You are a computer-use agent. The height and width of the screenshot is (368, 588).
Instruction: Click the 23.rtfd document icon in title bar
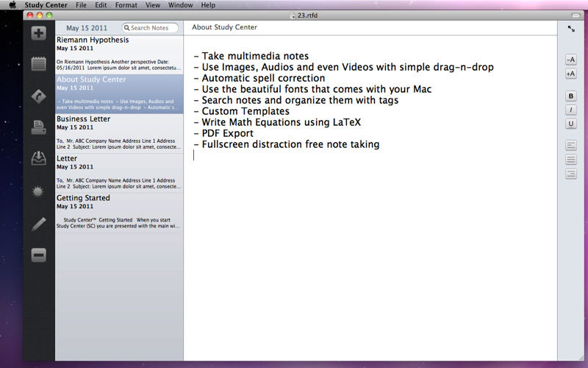pyautogui.click(x=293, y=15)
